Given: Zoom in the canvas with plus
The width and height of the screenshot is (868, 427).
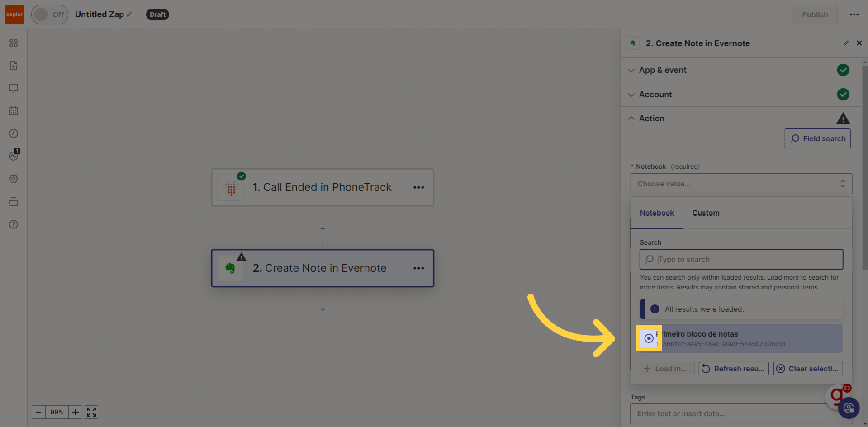Looking at the screenshot, I should click(76, 412).
